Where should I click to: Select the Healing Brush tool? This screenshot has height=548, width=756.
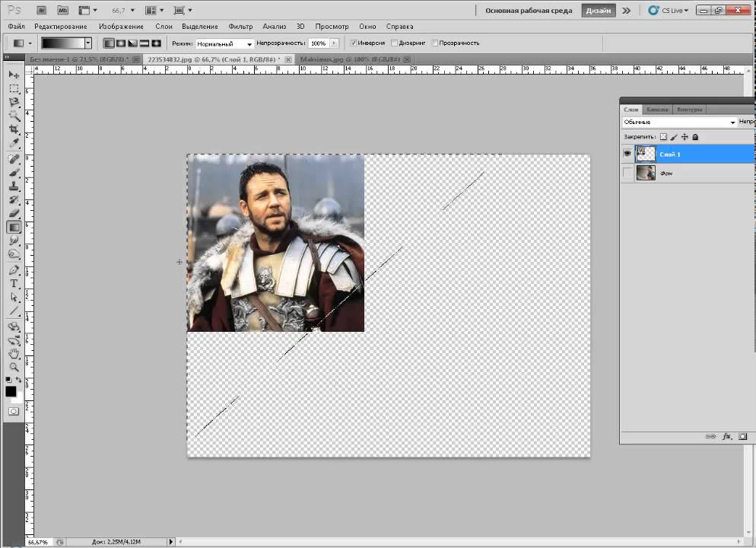click(x=14, y=159)
